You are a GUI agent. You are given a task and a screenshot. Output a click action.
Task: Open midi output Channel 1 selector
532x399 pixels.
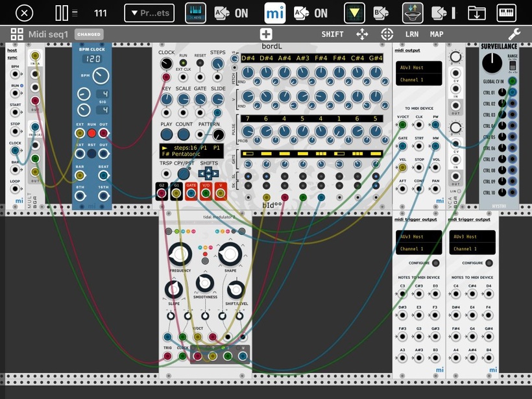(418, 80)
